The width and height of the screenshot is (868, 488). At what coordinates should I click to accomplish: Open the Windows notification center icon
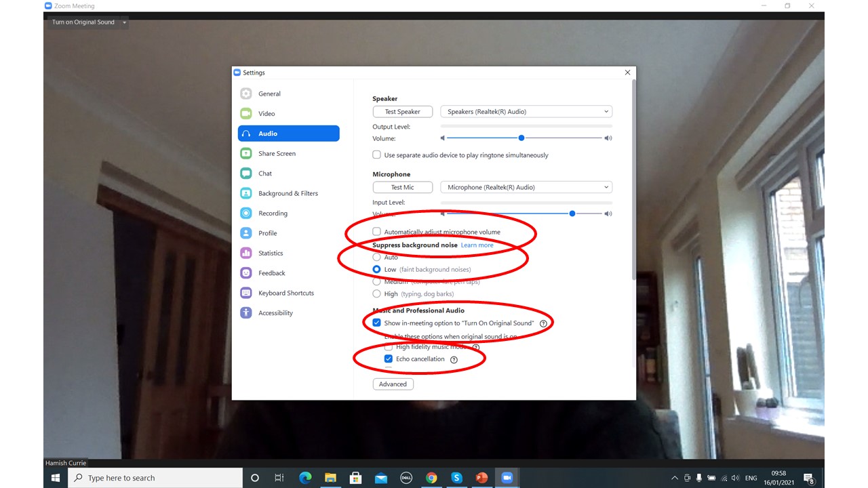pyautogui.click(x=809, y=478)
